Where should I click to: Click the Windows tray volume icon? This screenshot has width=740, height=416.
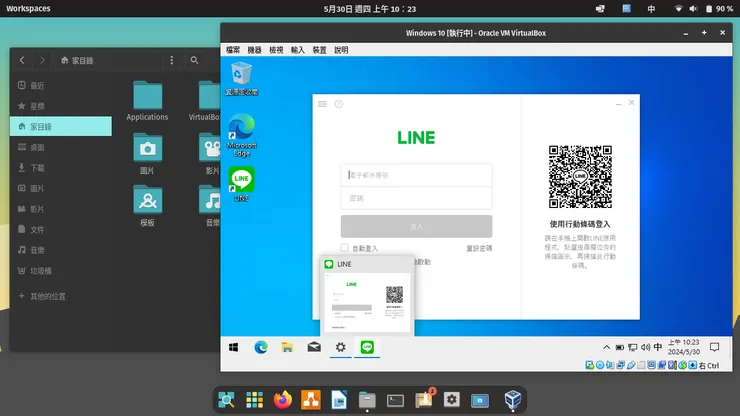[x=645, y=348]
